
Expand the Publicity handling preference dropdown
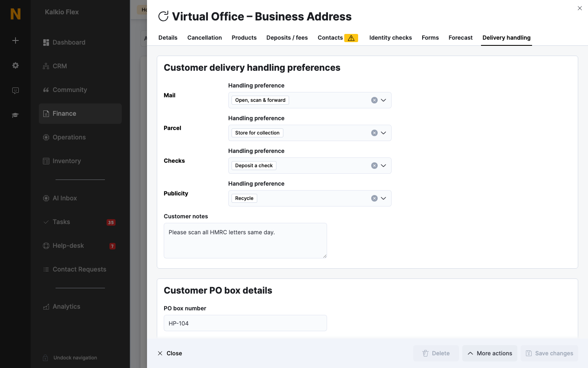[x=383, y=198]
